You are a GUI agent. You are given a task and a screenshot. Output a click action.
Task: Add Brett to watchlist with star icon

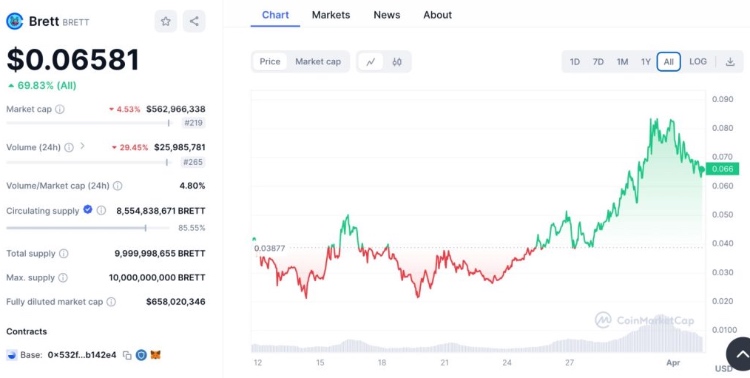point(165,21)
